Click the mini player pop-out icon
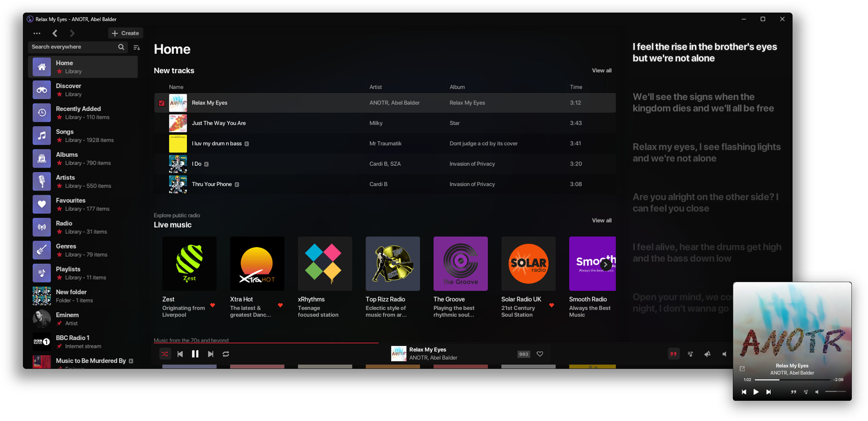Screen dimensions: 868x421 tap(742, 369)
